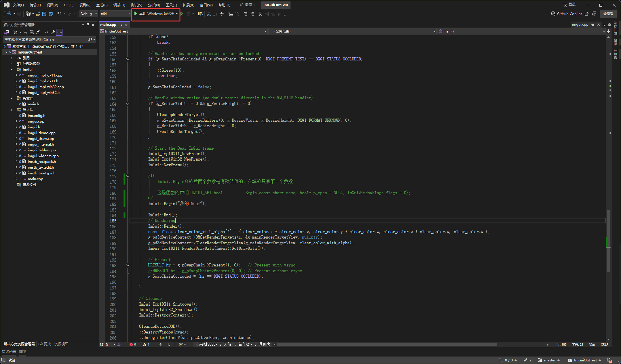Collapse code block at line 156
Viewport: 621px width, 364px height.
tap(128, 59)
